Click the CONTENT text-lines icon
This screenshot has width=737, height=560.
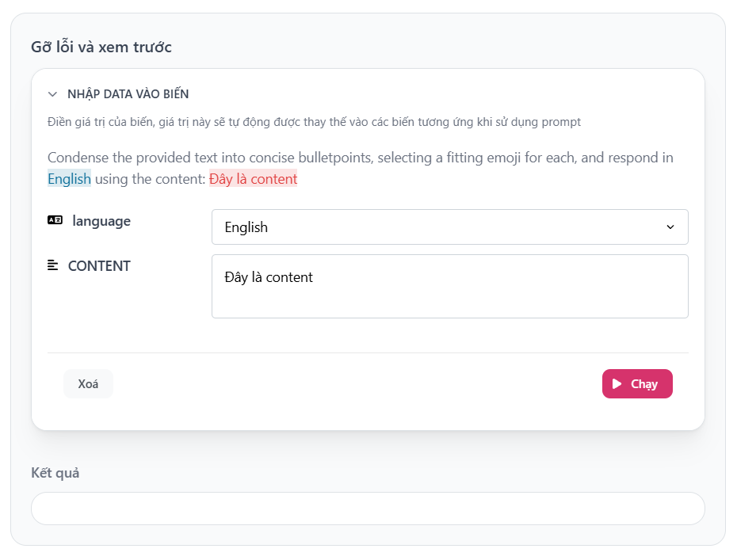click(x=53, y=265)
